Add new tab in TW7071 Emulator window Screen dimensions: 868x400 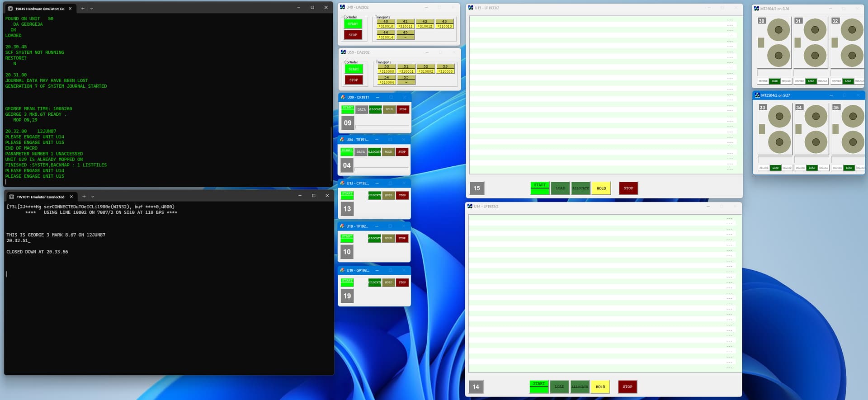pyautogui.click(x=84, y=197)
